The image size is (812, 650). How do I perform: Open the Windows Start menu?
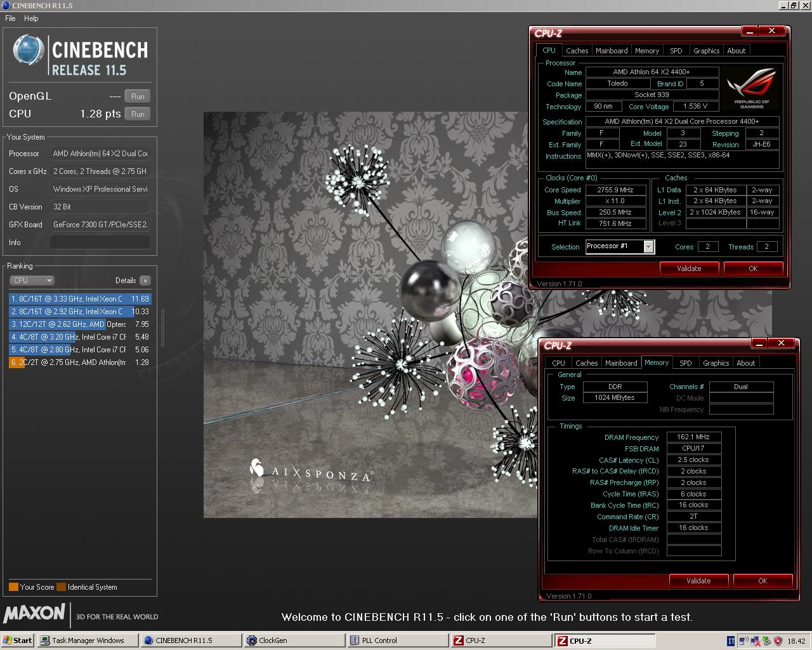click(x=18, y=640)
